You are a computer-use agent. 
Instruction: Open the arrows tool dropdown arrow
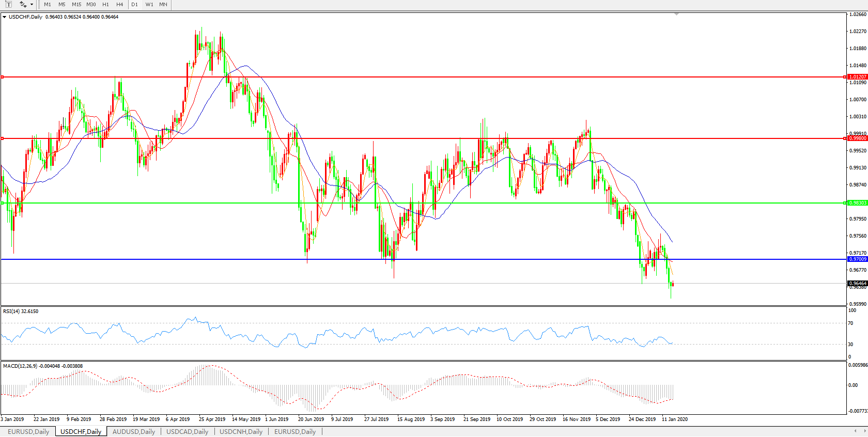coord(32,5)
